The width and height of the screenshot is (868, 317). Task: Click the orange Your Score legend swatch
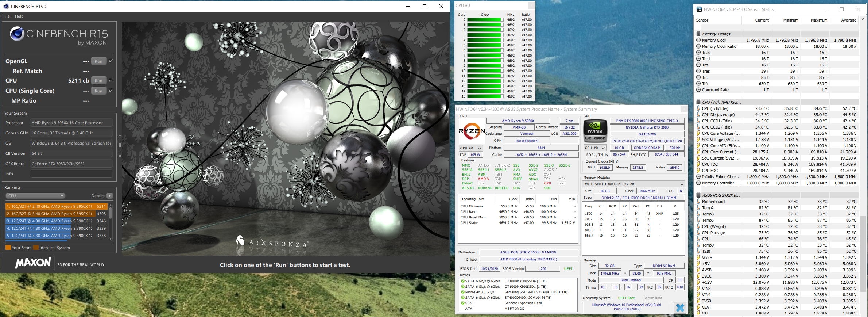point(8,248)
